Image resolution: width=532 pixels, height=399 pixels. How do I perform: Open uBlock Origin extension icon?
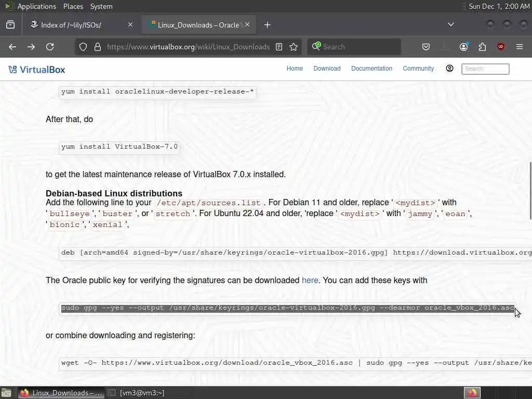pyautogui.click(x=501, y=47)
